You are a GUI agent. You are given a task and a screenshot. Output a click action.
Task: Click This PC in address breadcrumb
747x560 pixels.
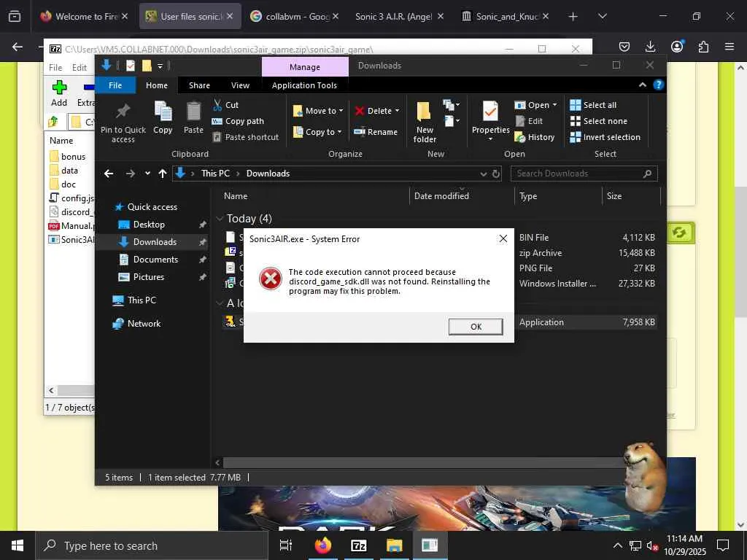point(215,174)
